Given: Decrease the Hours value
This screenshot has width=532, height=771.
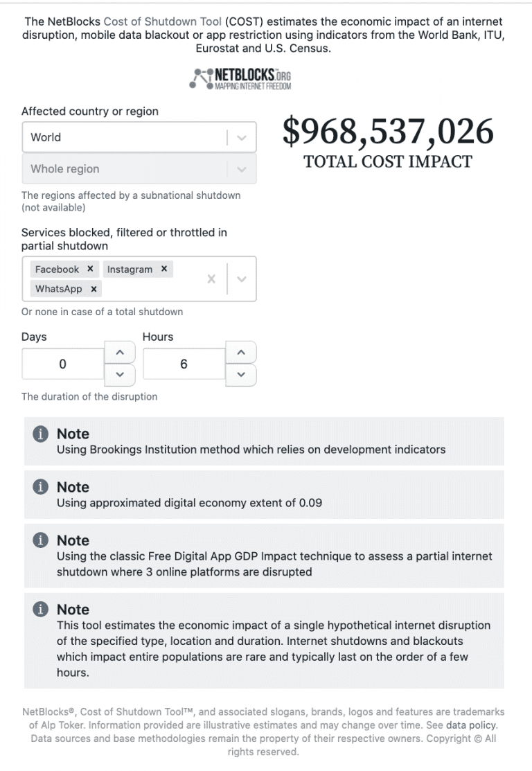Looking at the screenshot, I should tap(241, 375).
